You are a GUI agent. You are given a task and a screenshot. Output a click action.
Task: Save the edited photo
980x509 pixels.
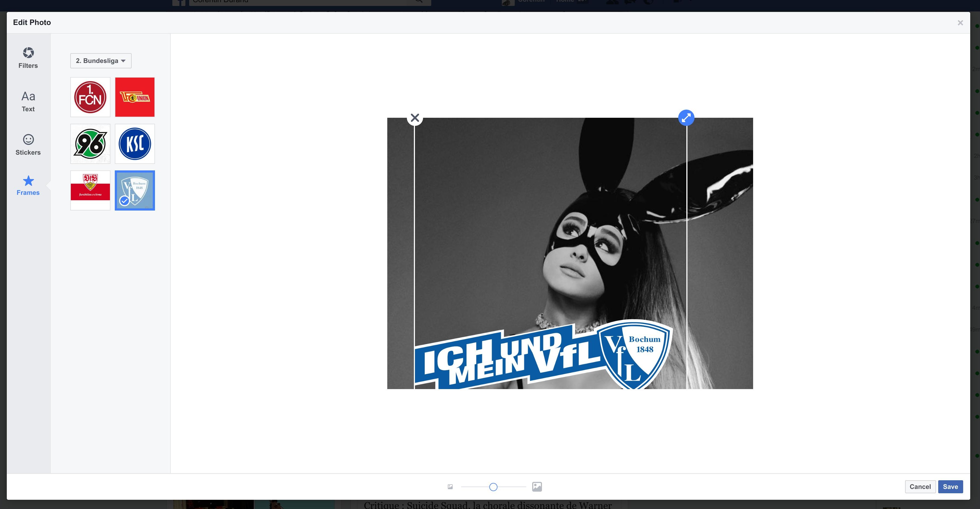click(x=950, y=486)
